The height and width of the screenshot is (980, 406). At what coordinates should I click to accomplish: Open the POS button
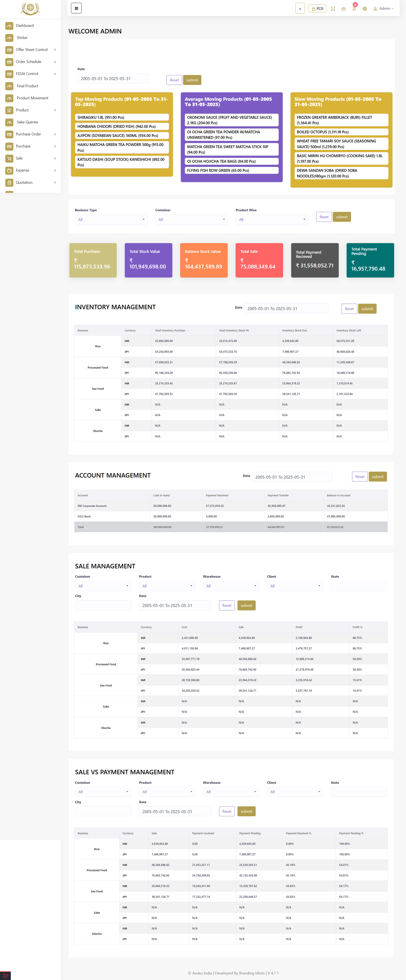(317, 9)
